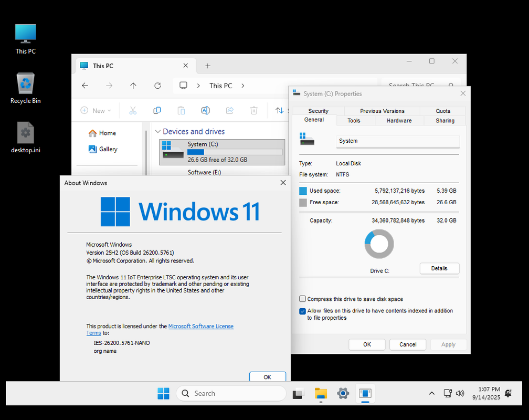The height and width of the screenshot is (420, 529).
Task: Switch to the Hardware tab
Action: (x=399, y=121)
